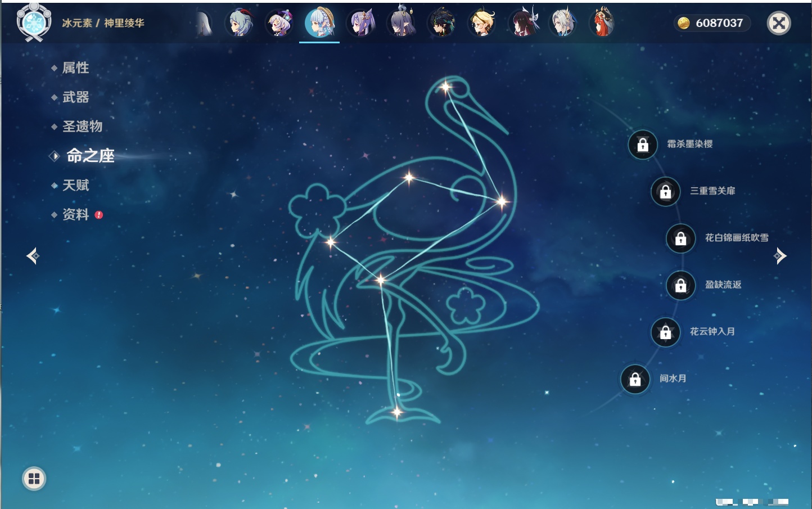Image resolution: width=812 pixels, height=509 pixels.
Task: Click the Cryo element emblem beside 冰元素
Action: [34, 22]
